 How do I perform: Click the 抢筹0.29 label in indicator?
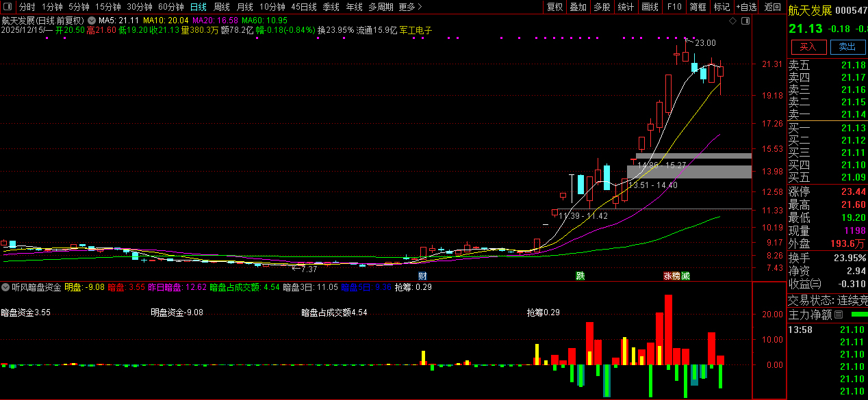(544, 312)
